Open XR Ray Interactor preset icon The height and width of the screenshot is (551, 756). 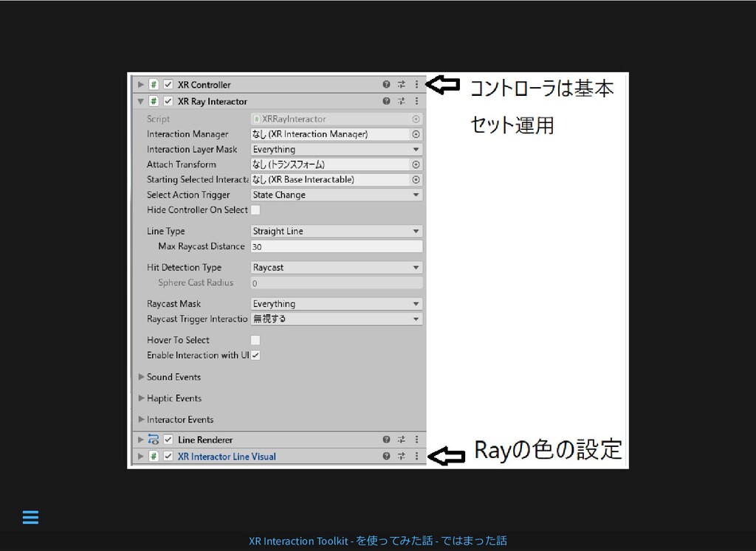click(401, 101)
